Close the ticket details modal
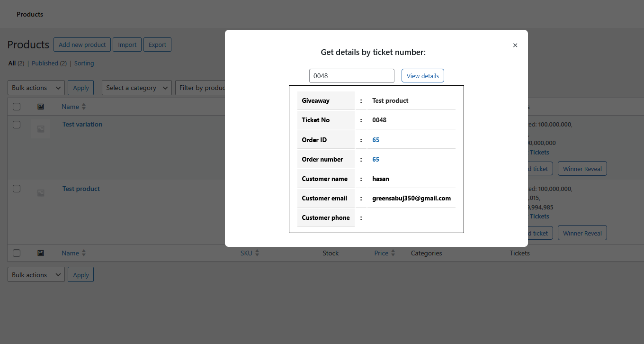This screenshot has height=344, width=644. pos(515,45)
